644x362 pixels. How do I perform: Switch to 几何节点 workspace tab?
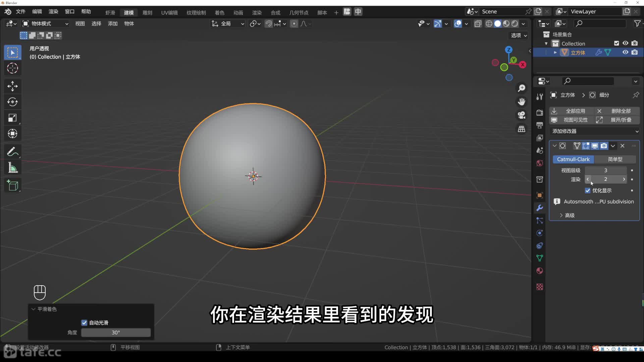click(x=299, y=13)
